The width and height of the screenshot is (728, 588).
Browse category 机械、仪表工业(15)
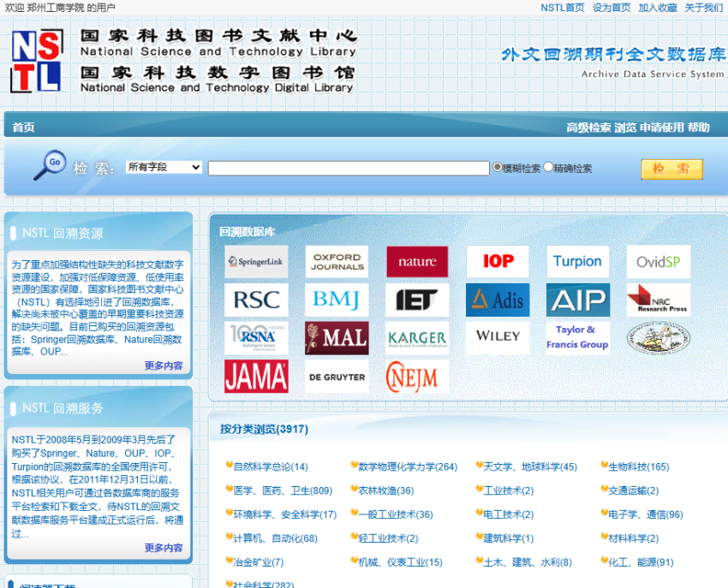pyautogui.click(x=400, y=562)
